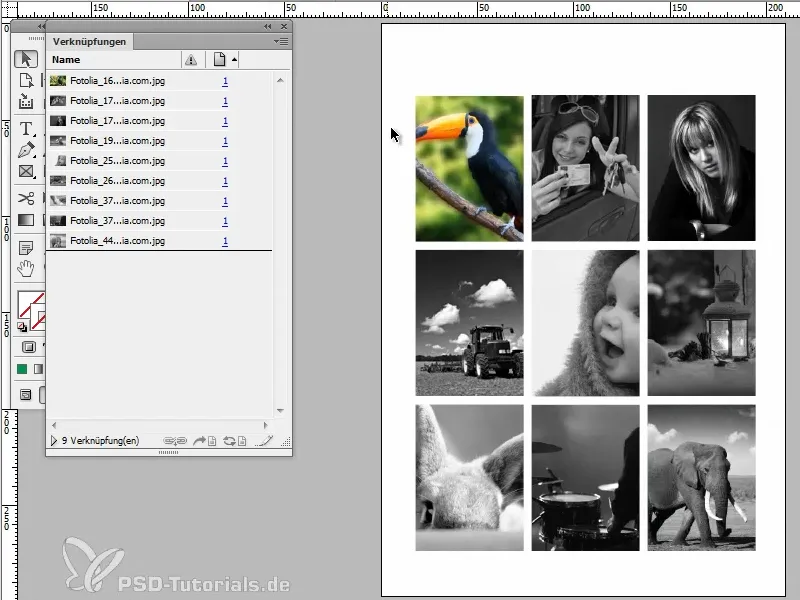The width and height of the screenshot is (800, 600).
Task: Select the Type tool
Action: (x=26, y=129)
